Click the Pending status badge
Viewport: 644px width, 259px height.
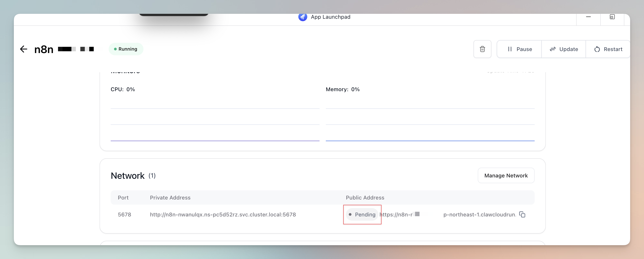[362, 214]
